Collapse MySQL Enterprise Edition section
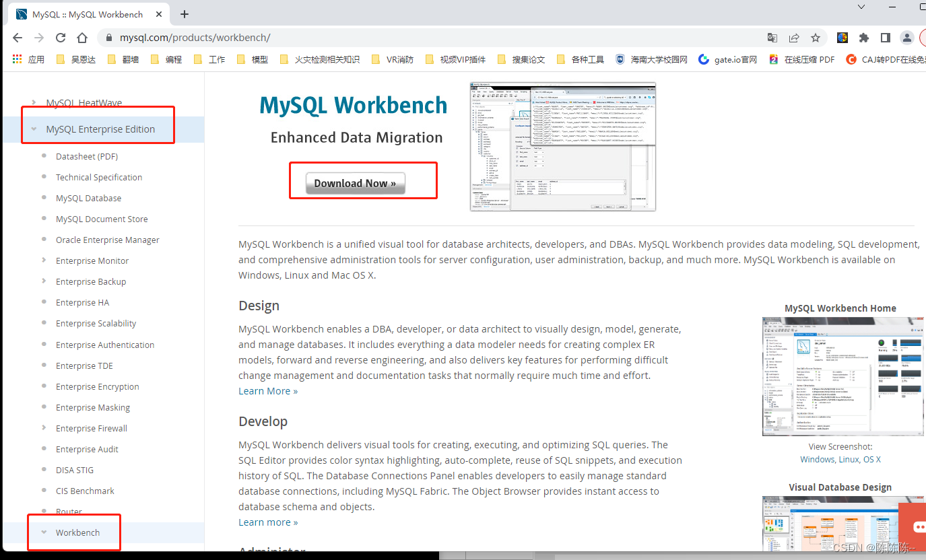 click(x=34, y=129)
